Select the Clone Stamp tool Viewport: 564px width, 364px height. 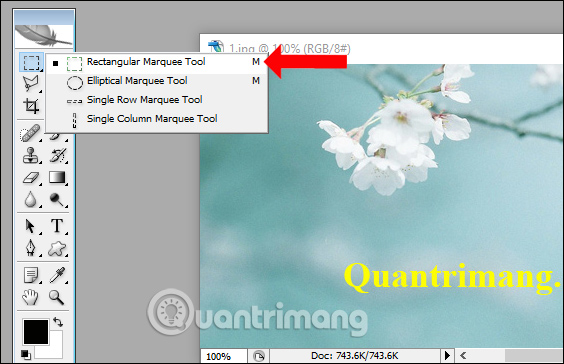(x=31, y=155)
